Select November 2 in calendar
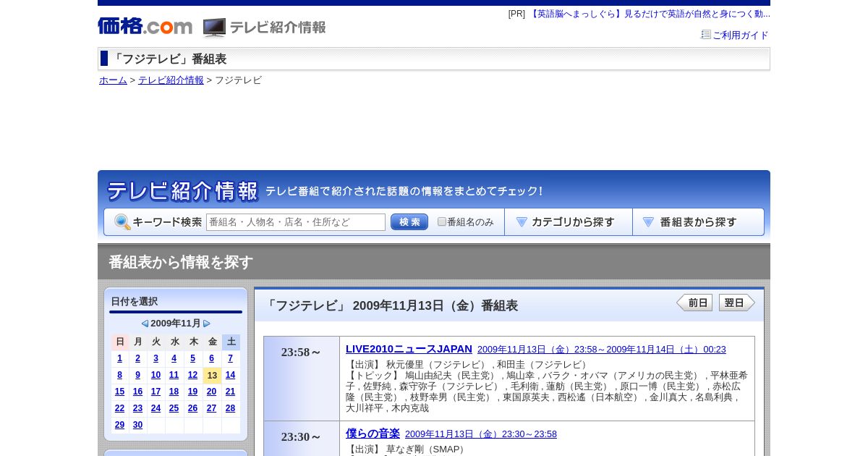 (138, 358)
